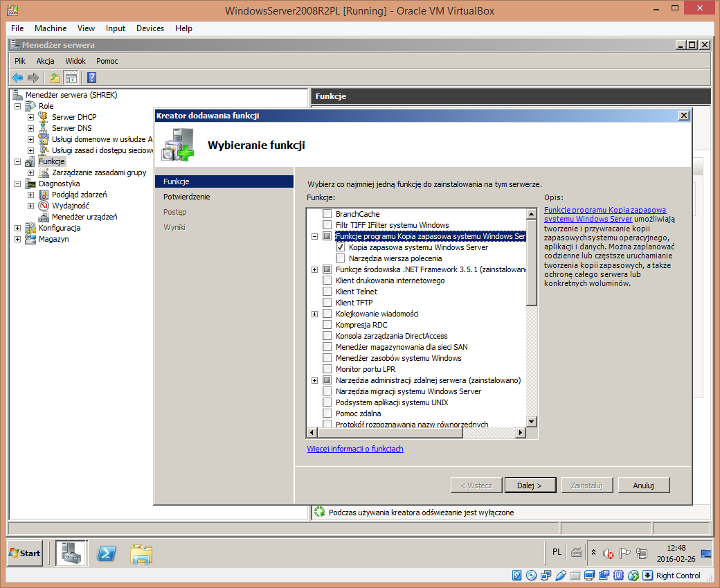Collapse Funkcje programu Kopia zapasowa node
This screenshot has height=588, width=720.
[314, 237]
